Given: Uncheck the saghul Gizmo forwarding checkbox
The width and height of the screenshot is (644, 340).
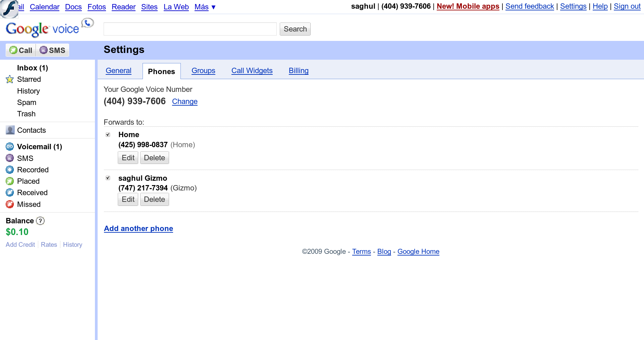Looking at the screenshot, I should (108, 178).
